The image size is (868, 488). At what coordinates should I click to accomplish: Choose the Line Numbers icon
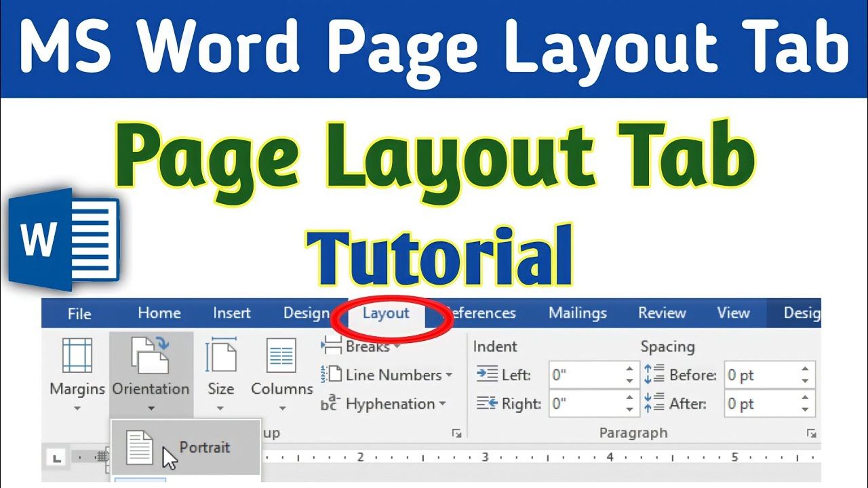331,375
